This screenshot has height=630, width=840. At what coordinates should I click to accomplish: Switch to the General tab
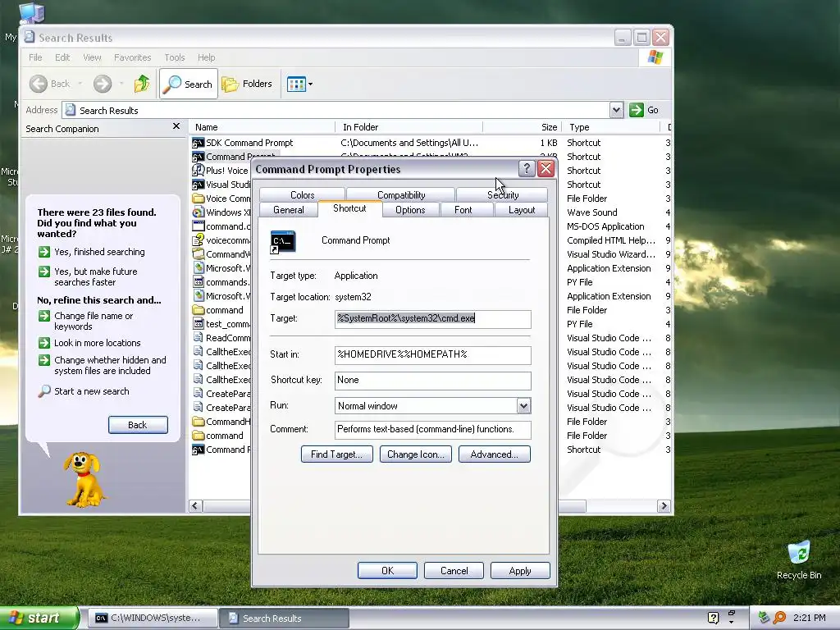[x=288, y=210]
